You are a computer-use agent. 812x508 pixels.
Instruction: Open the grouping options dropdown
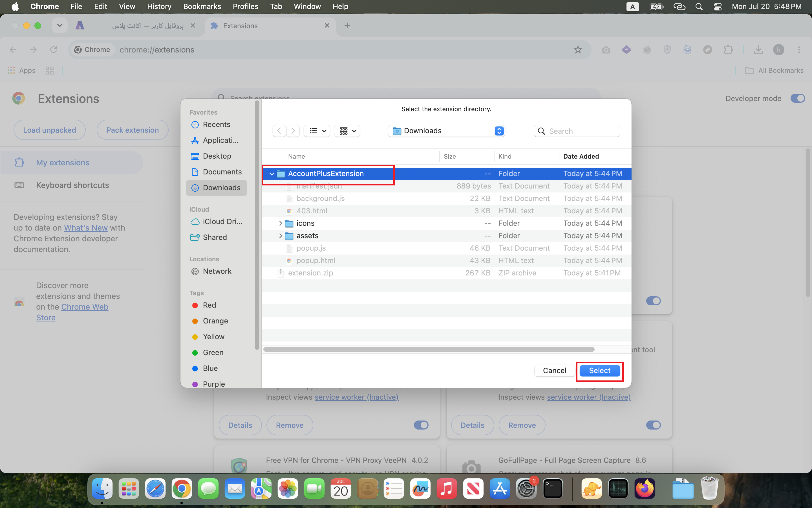pos(347,131)
